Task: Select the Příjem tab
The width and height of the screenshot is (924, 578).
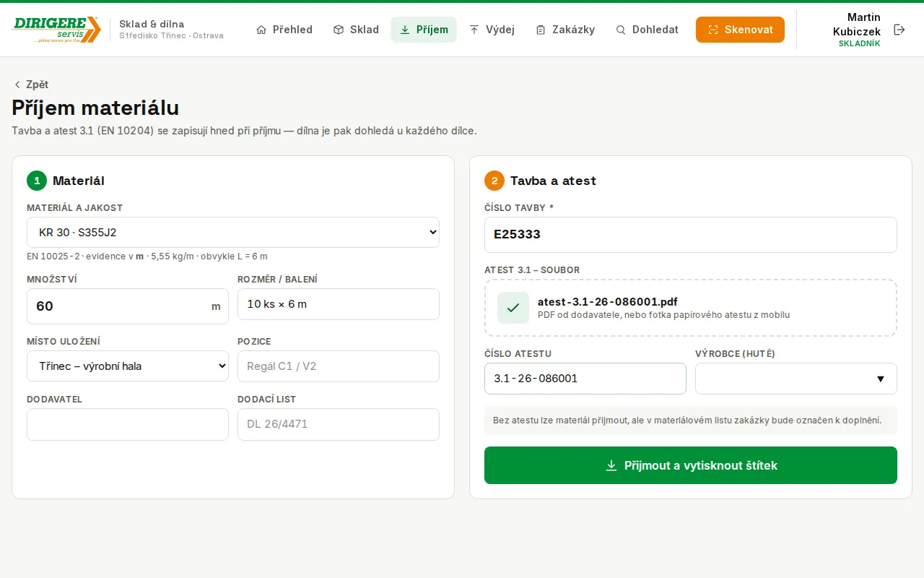Action: [424, 30]
